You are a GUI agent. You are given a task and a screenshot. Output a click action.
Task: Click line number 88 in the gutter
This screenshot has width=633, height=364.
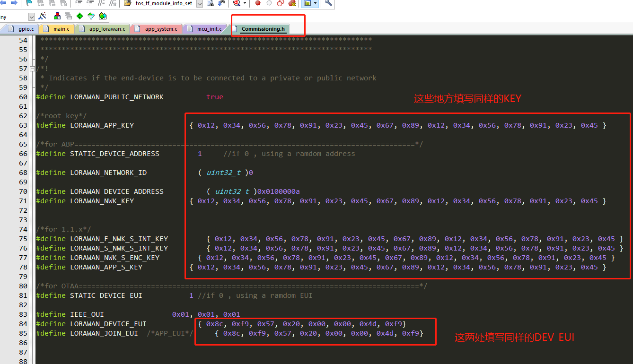point(23,362)
